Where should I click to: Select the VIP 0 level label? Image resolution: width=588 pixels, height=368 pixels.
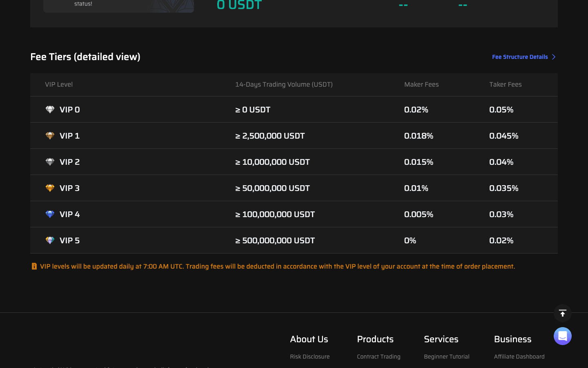coord(70,110)
